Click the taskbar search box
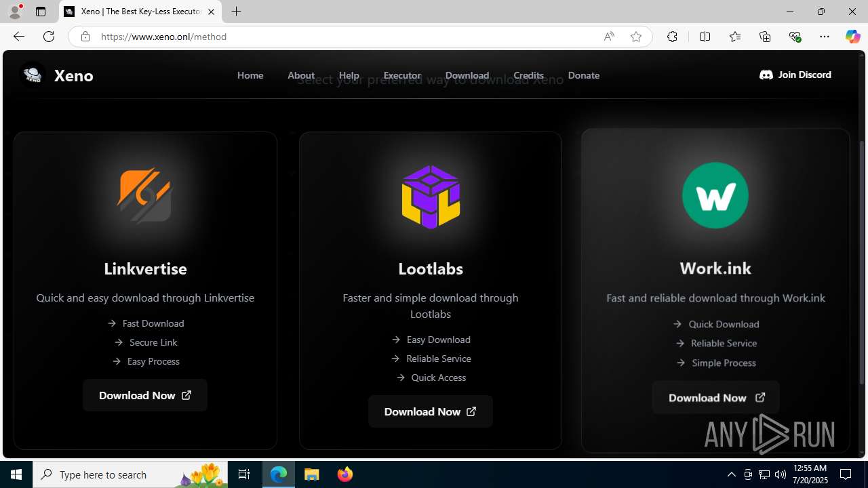The height and width of the screenshot is (488, 868). (130, 474)
